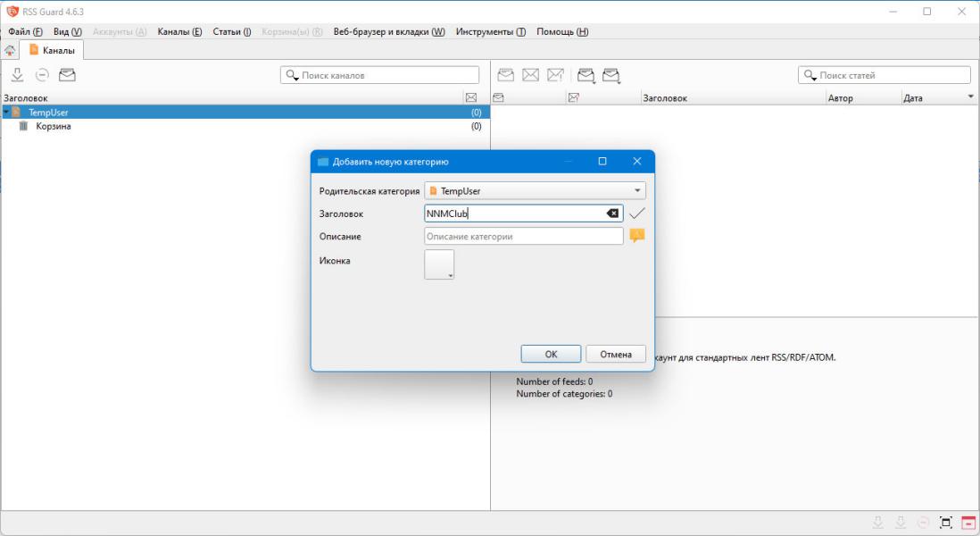
Task: Click the stop running fetch icon in channels toolbar
Action: point(42,75)
